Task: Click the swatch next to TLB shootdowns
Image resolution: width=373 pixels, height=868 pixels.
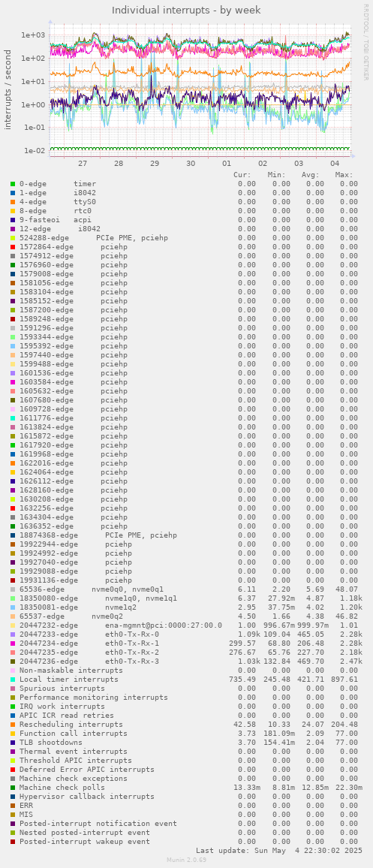Action: tap(13, 743)
